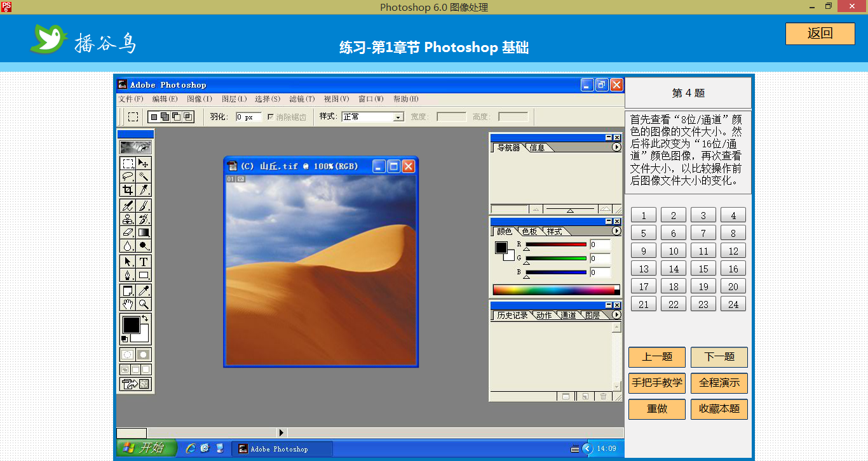Open Adobe Online image at toolbox top

pos(135,147)
